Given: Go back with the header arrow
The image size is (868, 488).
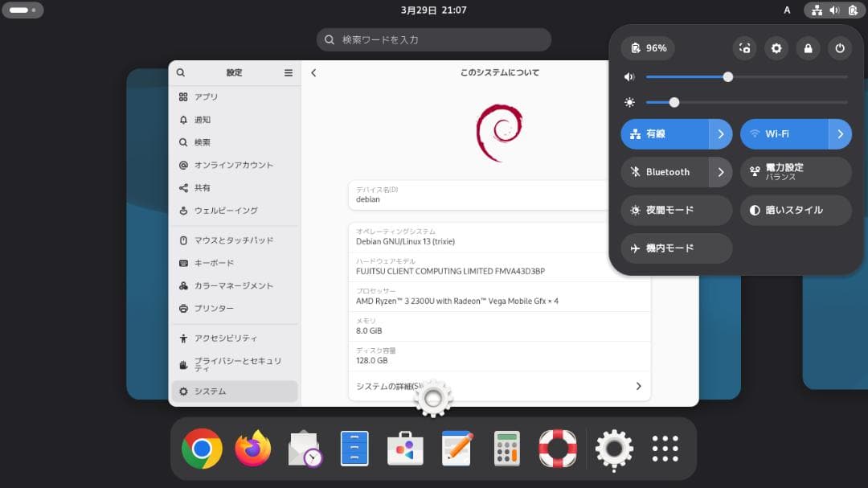Looking at the screenshot, I should [314, 72].
